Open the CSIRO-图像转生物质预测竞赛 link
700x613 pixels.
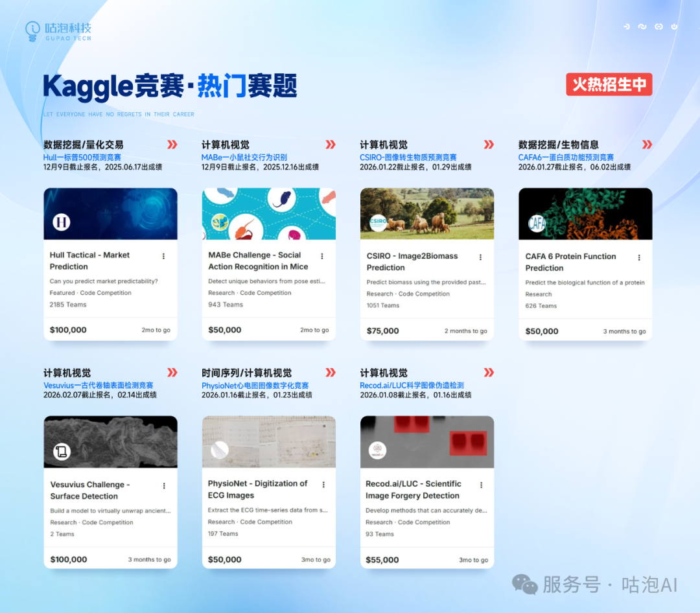[408, 157]
